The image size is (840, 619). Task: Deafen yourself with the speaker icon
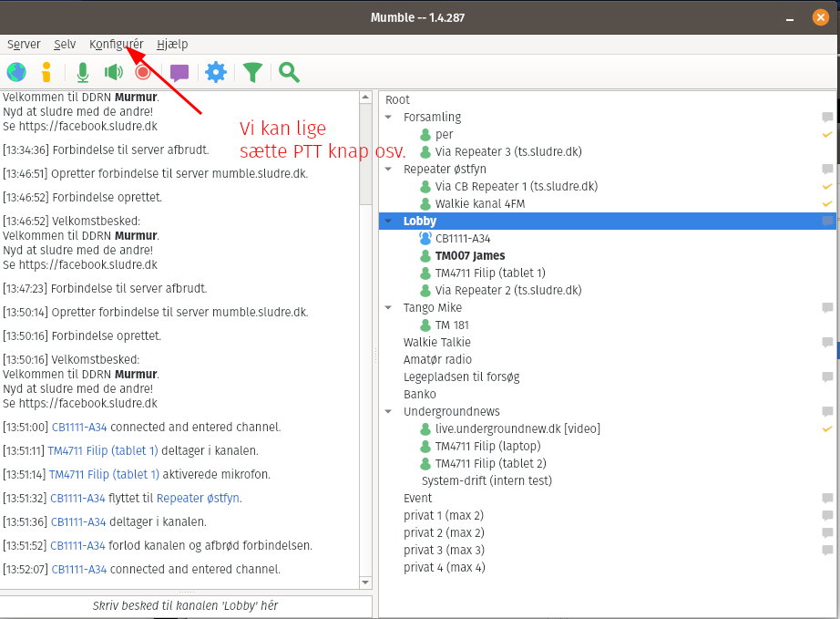point(114,72)
